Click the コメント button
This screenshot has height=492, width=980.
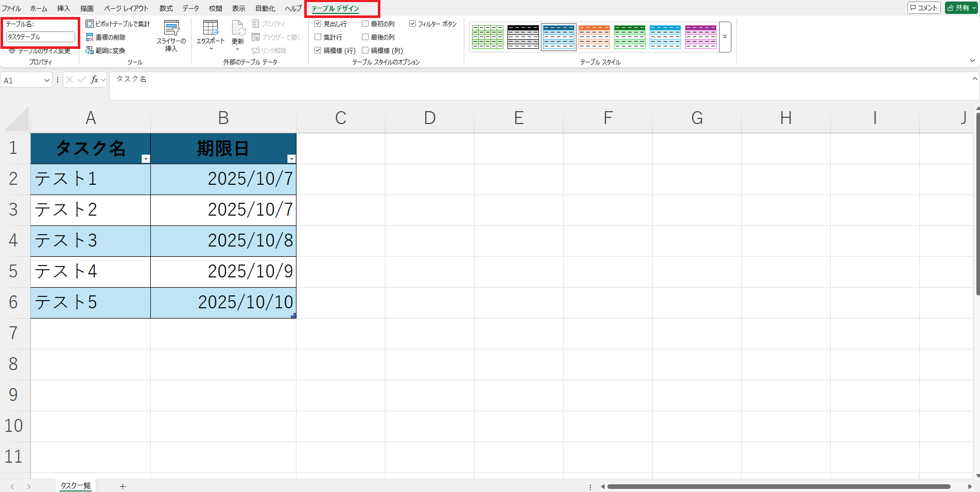[924, 8]
